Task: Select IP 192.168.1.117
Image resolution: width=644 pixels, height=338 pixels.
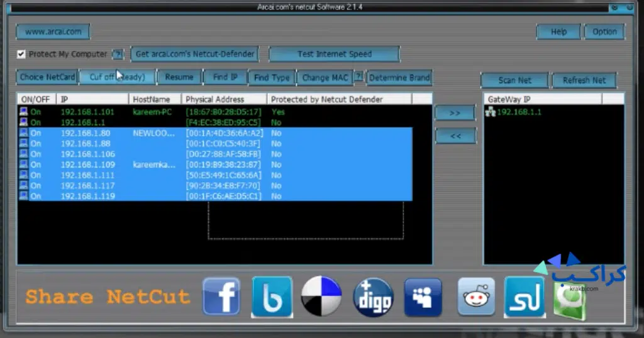Action: tap(87, 185)
